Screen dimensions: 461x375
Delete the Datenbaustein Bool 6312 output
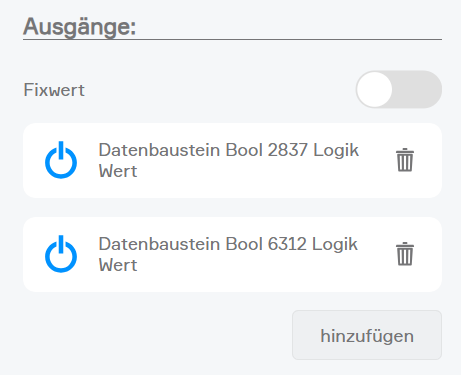[405, 254]
